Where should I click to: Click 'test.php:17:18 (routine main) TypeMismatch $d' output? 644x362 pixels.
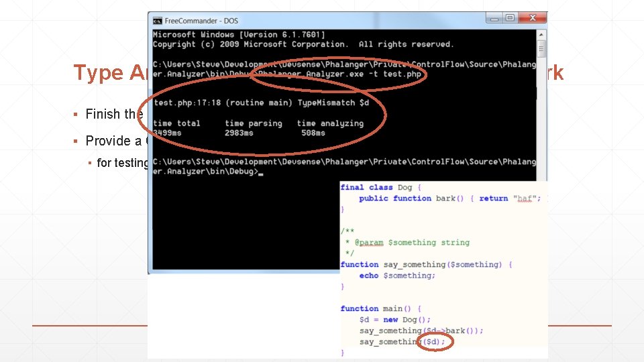pos(261,103)
